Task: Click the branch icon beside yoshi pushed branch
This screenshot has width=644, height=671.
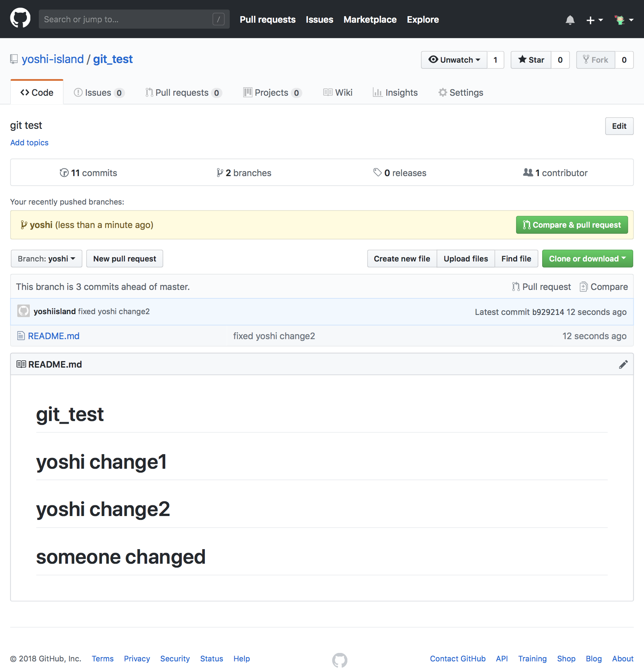Action: click(x=24, y=225)
